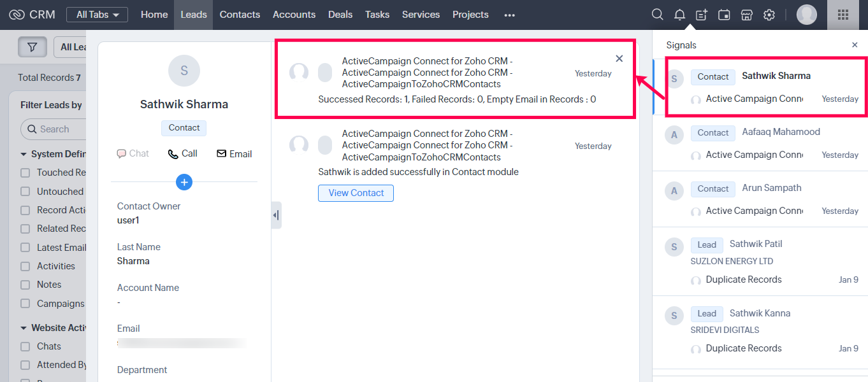Open the search magnifier in top bar
Image resolution: width=868 pixels, height=382 pixels.
coord(658,15)
